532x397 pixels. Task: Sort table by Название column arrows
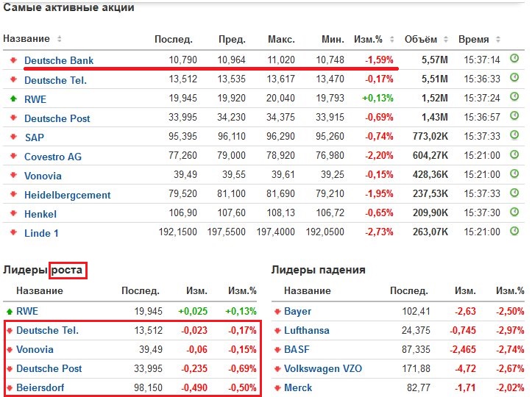point(60,39)
